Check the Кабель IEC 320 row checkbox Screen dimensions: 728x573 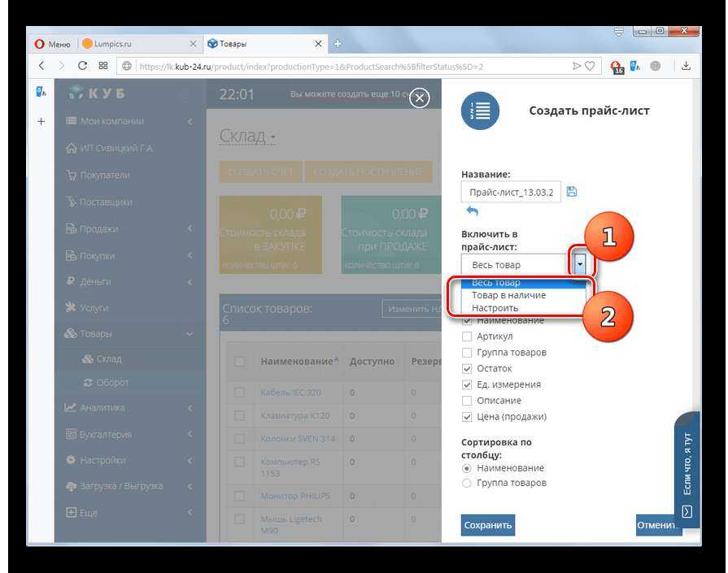[240, 393]
